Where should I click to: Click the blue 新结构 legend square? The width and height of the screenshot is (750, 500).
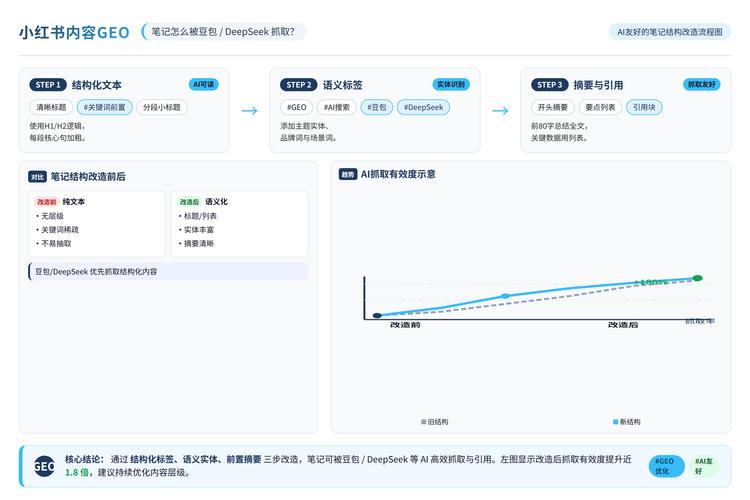pos(616,422)
